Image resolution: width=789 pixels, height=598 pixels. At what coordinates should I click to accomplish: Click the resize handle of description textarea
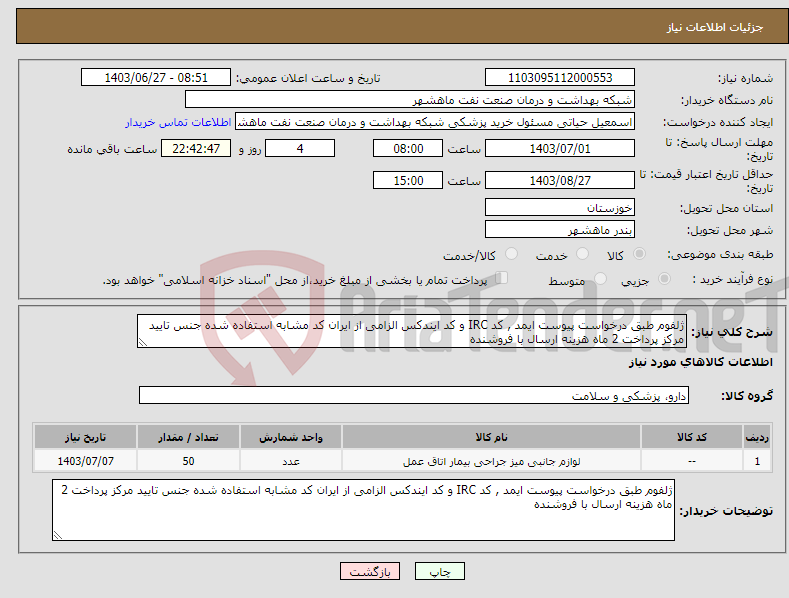point(143,342)
